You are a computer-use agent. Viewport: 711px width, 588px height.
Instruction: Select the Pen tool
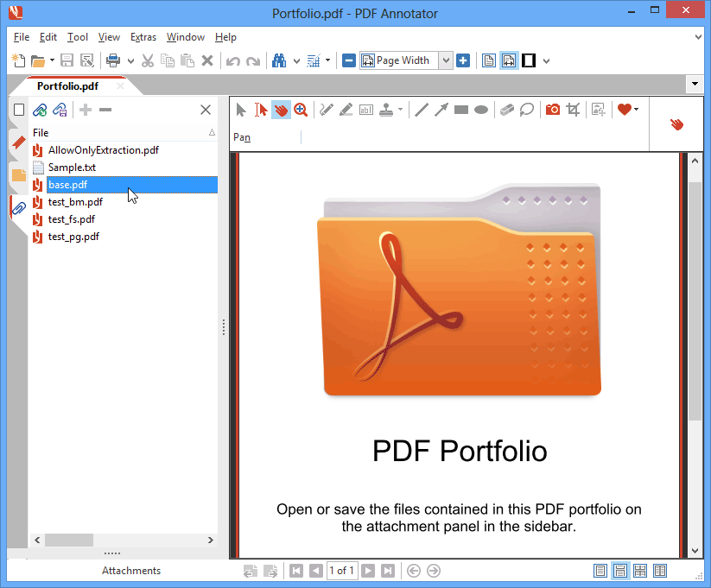click(x=326, y=110)
